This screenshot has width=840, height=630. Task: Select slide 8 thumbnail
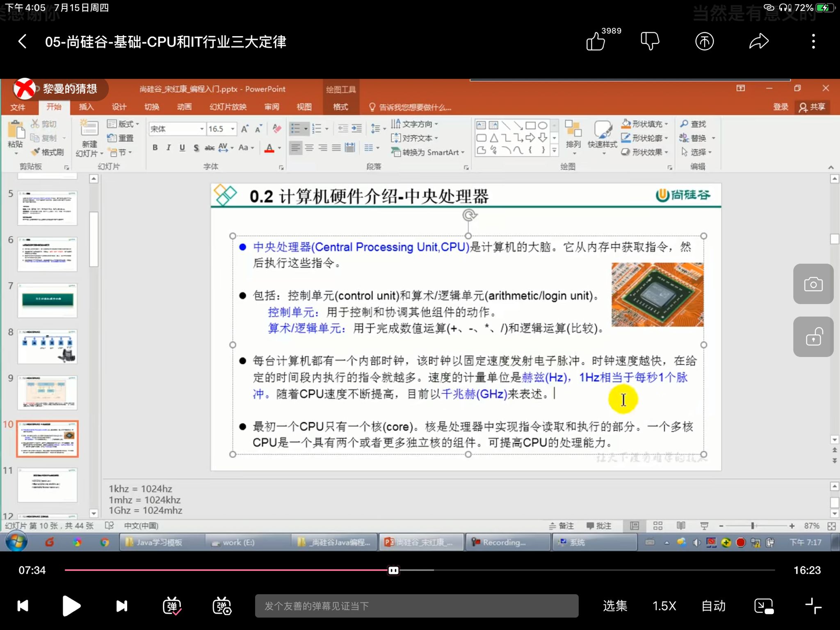pos(47,347)
